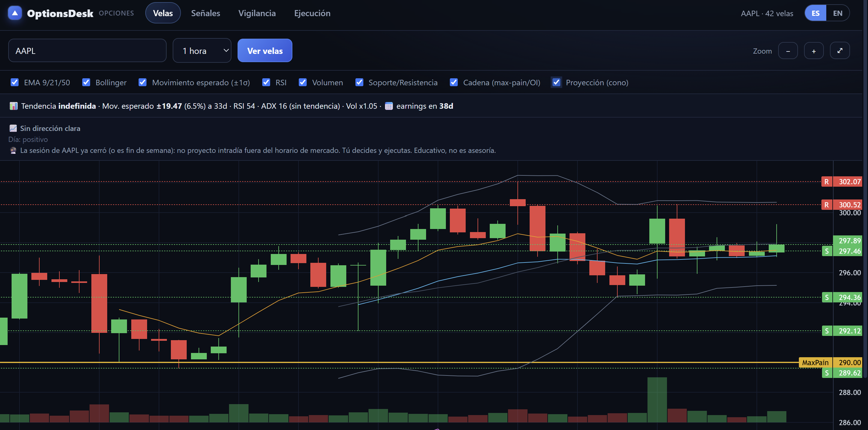
Task: Switch language to EN
Action: tap(838, 13)
